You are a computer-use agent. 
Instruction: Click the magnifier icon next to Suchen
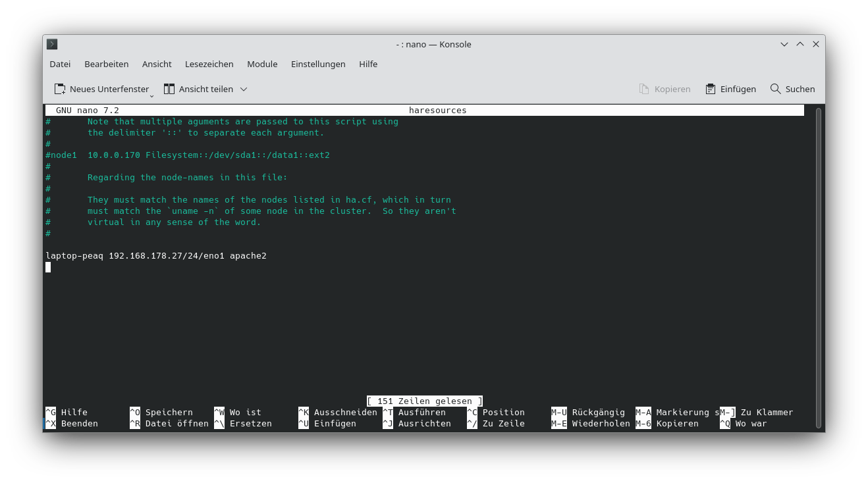[x=774, y=88]
